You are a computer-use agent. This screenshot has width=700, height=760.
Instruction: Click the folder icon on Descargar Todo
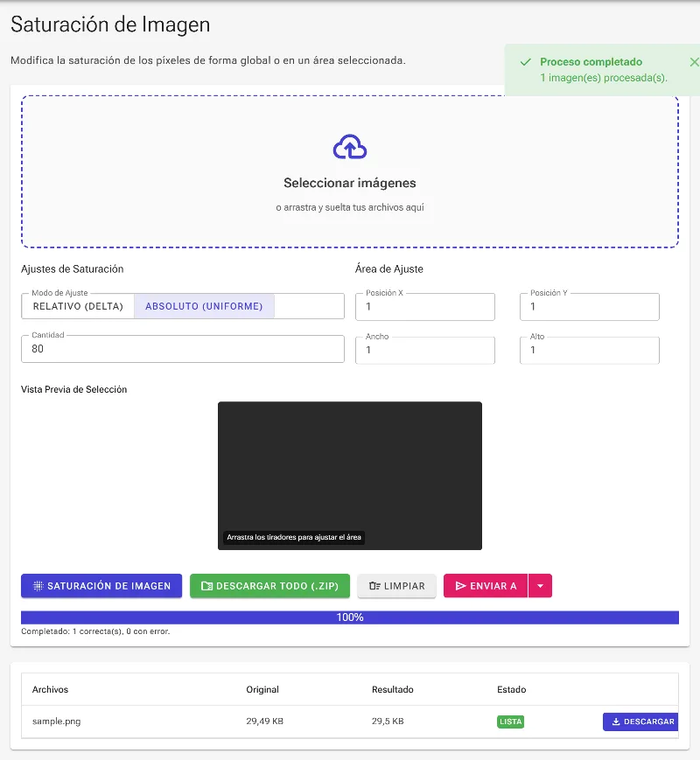click(206, 586)
